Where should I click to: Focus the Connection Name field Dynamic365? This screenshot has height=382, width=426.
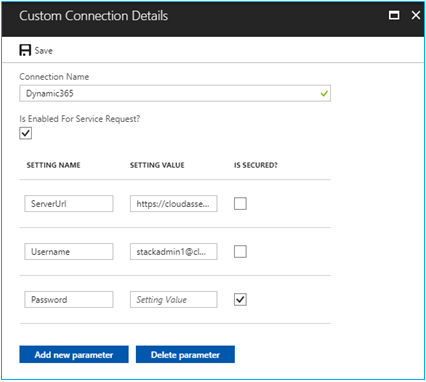coord(175,93)
